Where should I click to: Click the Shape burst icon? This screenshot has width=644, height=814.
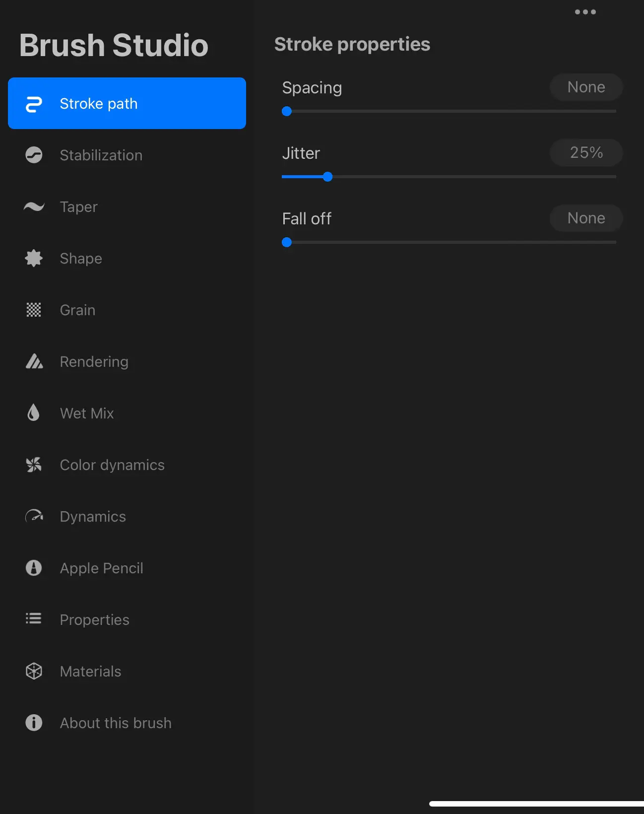pos(34,258)
